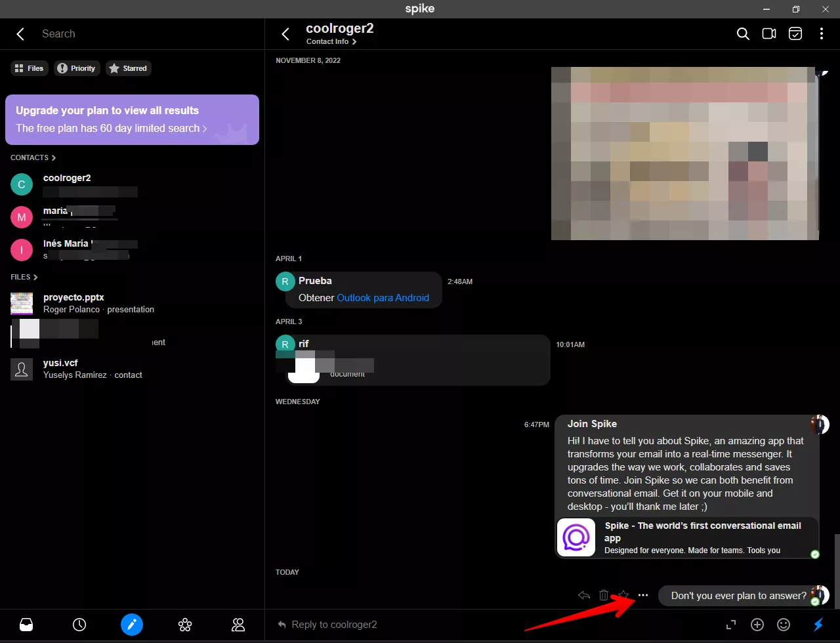Open the rif message with document
The width and height of the screenshot is (840, 643).
click(x=418, y=360)
